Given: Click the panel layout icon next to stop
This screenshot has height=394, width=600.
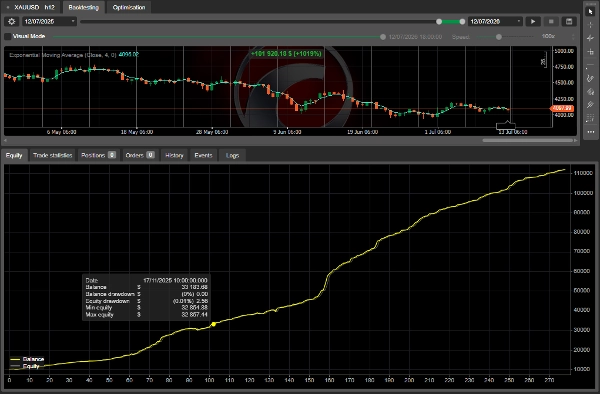Looking at the screenshot, I should pyautogui.click(x=569, y=21).
